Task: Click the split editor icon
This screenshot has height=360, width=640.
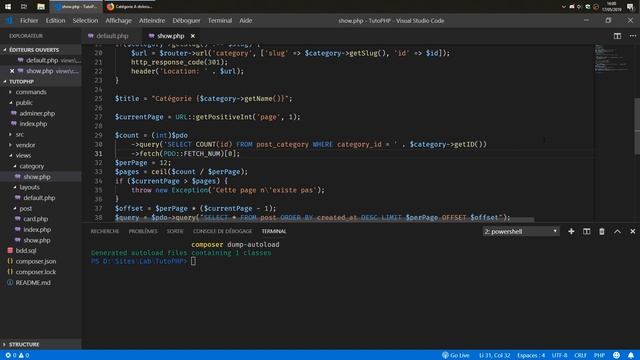Action: click(x=617, y=36)
